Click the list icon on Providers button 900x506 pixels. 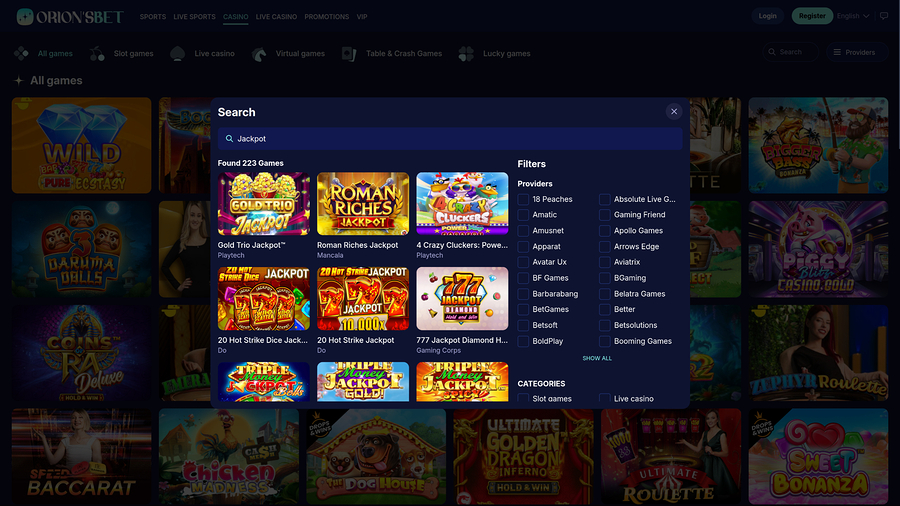tap(837, 52)
